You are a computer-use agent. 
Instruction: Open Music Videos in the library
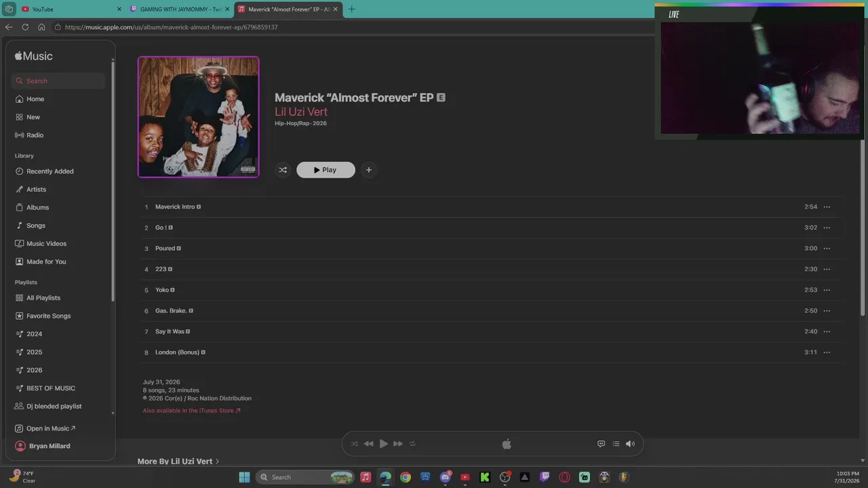[46, 243]
